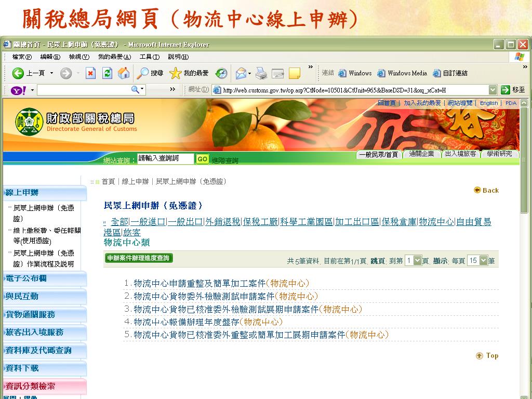This screenshot has width=532, height=399.
Task: Expand the Back button history dropdown
Action: (51, 73)
